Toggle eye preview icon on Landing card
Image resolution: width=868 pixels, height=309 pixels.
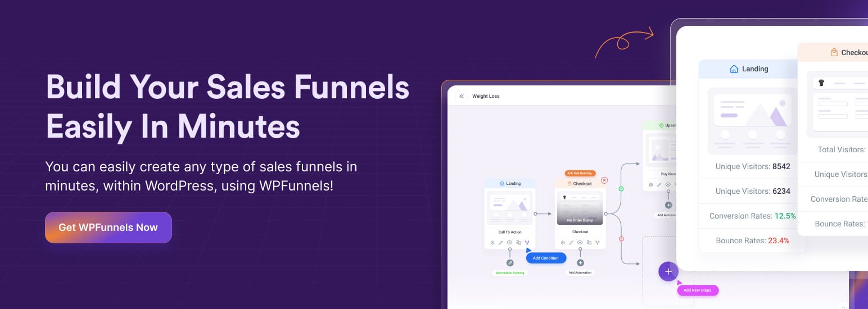pos(510,243)
